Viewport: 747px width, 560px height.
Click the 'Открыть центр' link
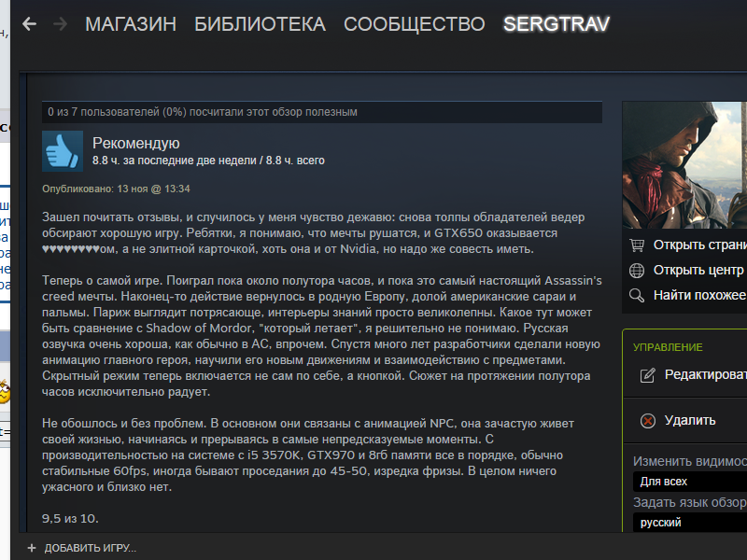pyautogui.click(x=698, y=270)
